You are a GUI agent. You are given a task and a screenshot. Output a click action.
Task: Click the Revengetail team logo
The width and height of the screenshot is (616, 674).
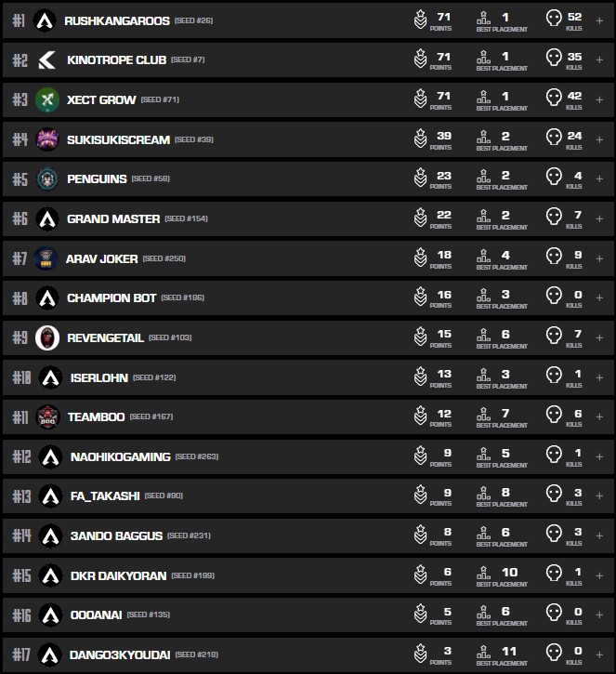pos(47,337)
